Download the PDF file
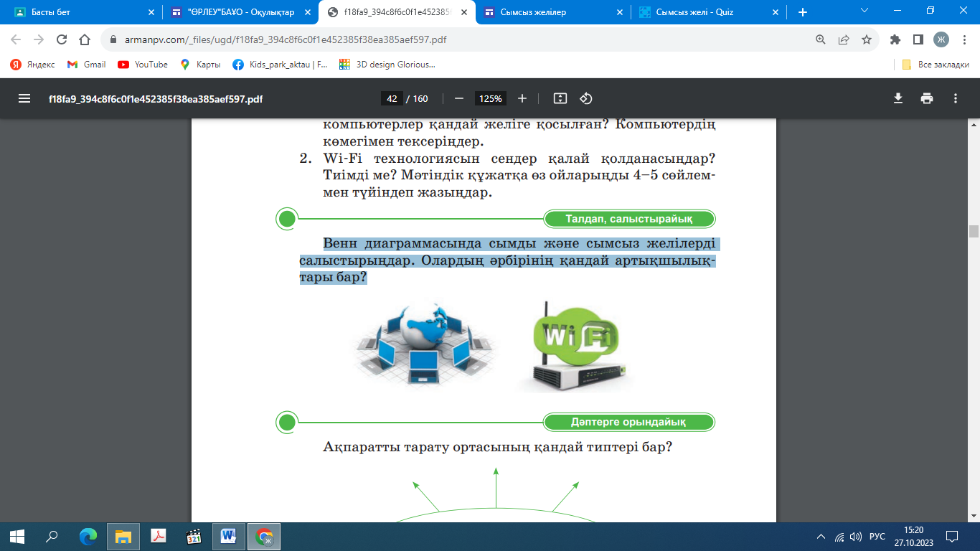The width and height of the screenshot is (980, 551). 897,98
